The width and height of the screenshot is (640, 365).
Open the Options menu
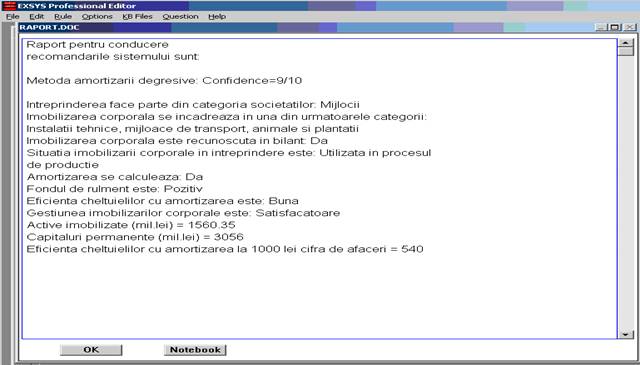(97, 17)
